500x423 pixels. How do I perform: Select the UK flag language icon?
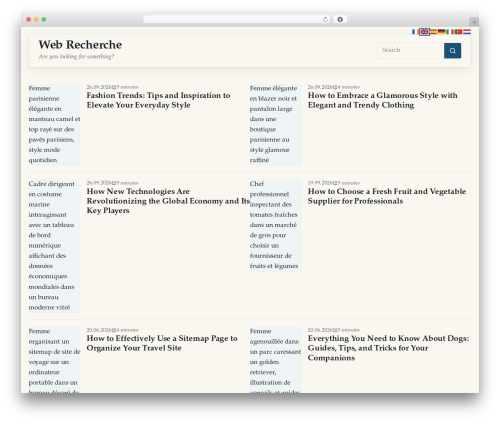[424, 32]
